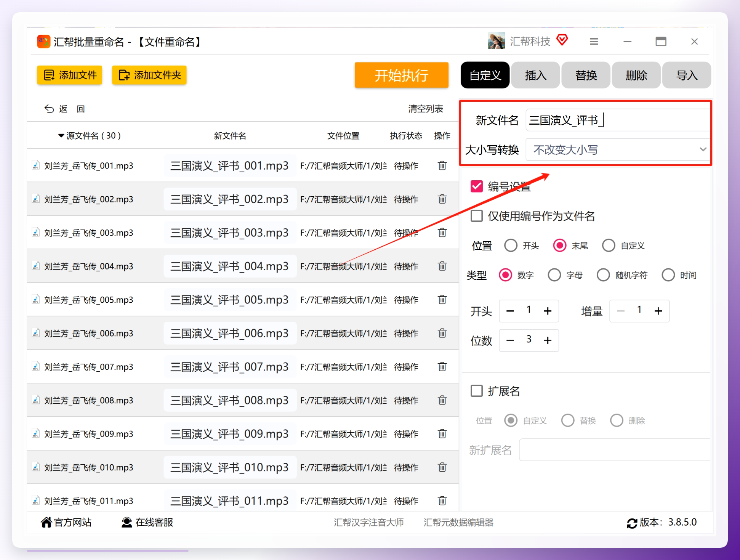Open the hamburger menu icon in title bar
The height and width of the screenshot is (560, 740).
pos(594,42)
